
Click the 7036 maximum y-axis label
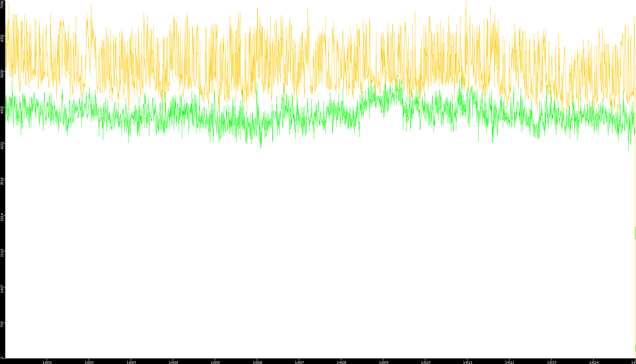(2, 4)
